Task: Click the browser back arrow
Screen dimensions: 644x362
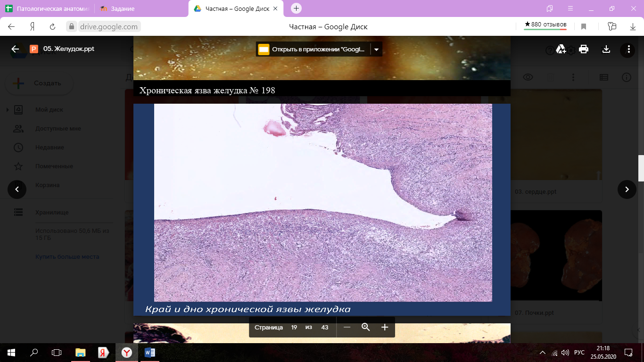Action: (11, 27)
